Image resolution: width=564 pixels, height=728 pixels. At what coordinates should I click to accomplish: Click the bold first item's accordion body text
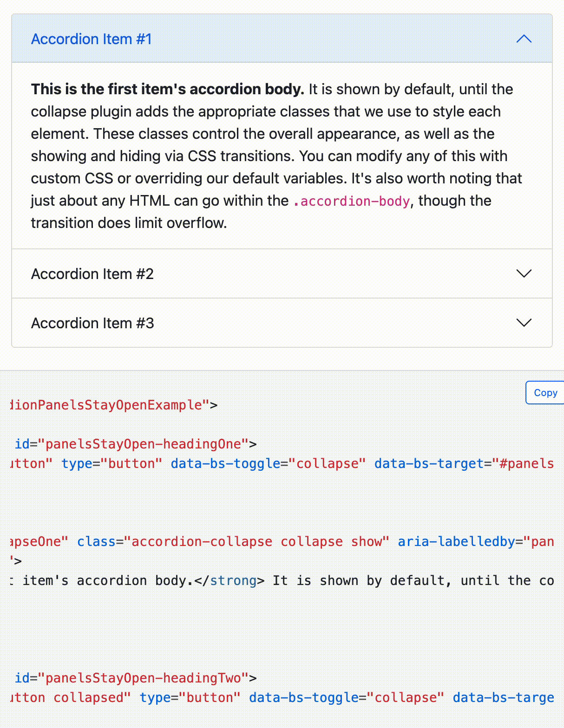point(168,89)
